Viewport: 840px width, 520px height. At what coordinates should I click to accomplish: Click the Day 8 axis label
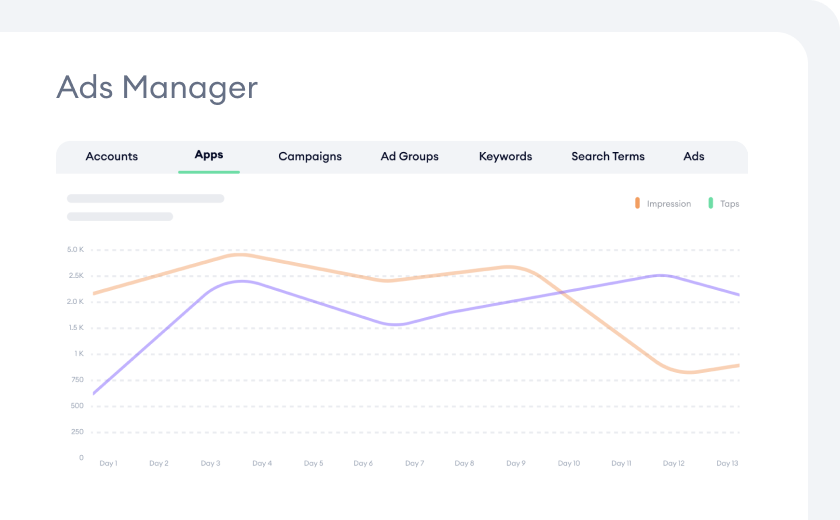click(464, 463)
